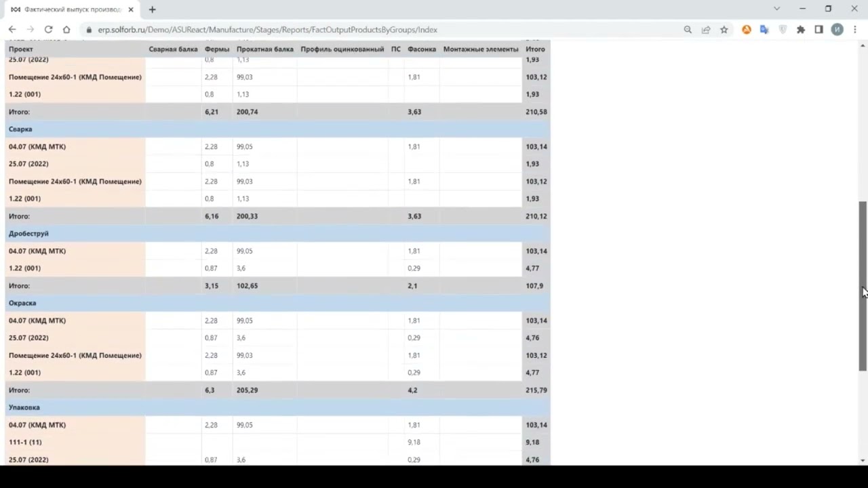The width and height of the screenshot is (868, 488).
Task: Open the Chrome profile avatar
Action: click(x=837, y=30)
